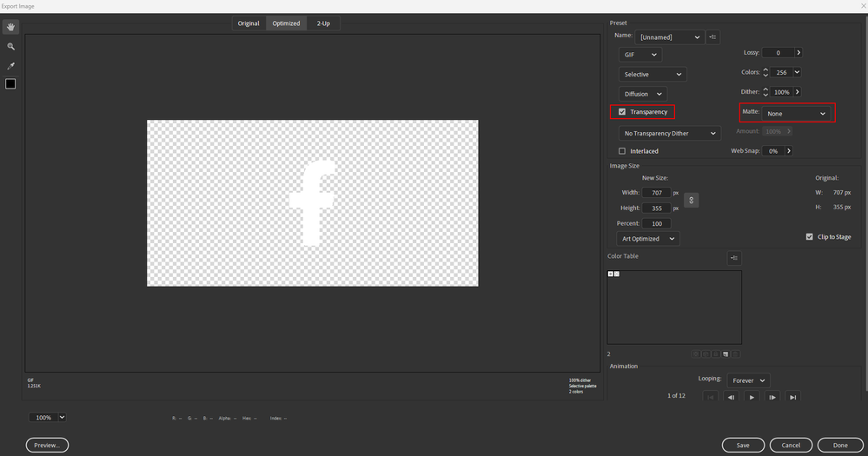Toggle the constrain proportions link icon
The image size is (868, 456).
click(692, 201)
